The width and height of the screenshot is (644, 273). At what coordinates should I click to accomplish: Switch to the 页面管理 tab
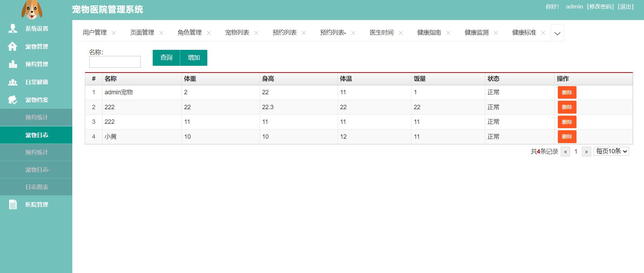[x=142, y=33]
